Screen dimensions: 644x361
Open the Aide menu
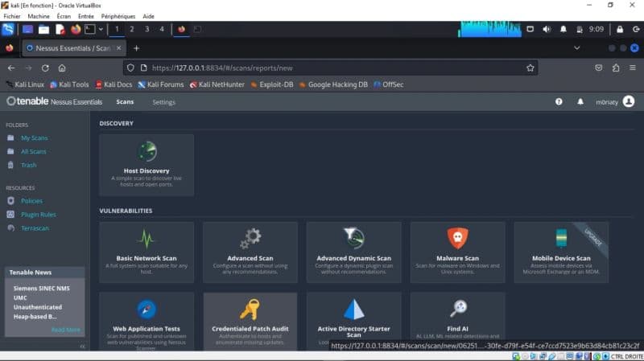[x=148, y=16]
